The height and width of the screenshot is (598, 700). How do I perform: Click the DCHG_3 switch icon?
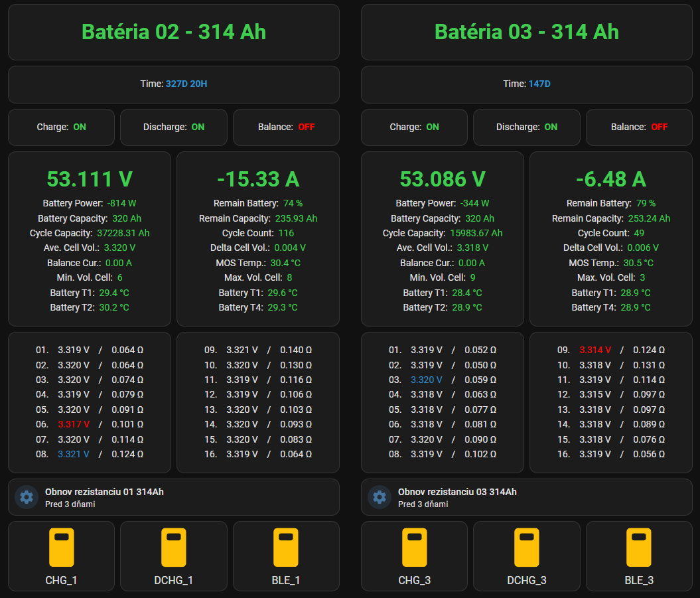[x=527, y=547]
